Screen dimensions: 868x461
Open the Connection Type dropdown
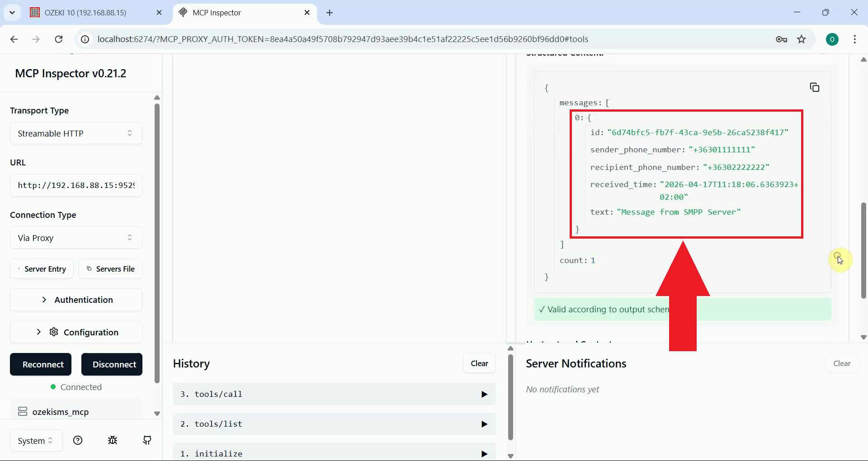(x=75, y=237)
